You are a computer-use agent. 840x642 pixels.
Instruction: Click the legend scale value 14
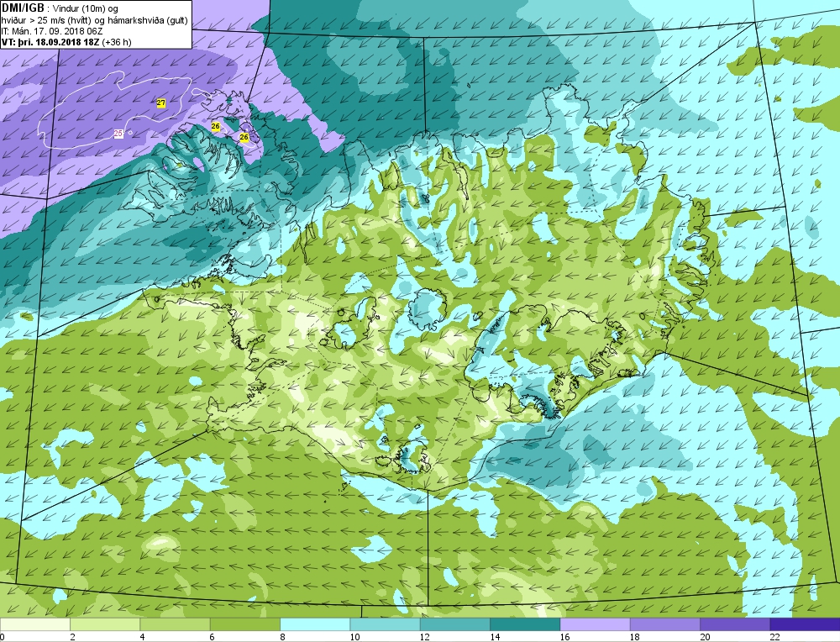click(495, 637)
